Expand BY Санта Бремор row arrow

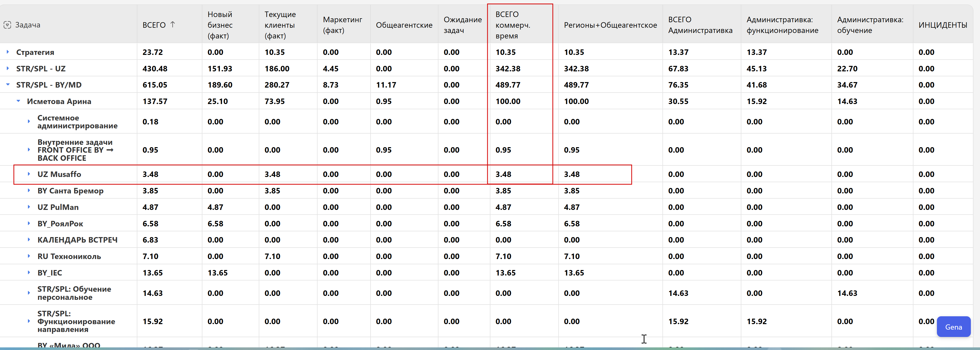coord(29,191)
